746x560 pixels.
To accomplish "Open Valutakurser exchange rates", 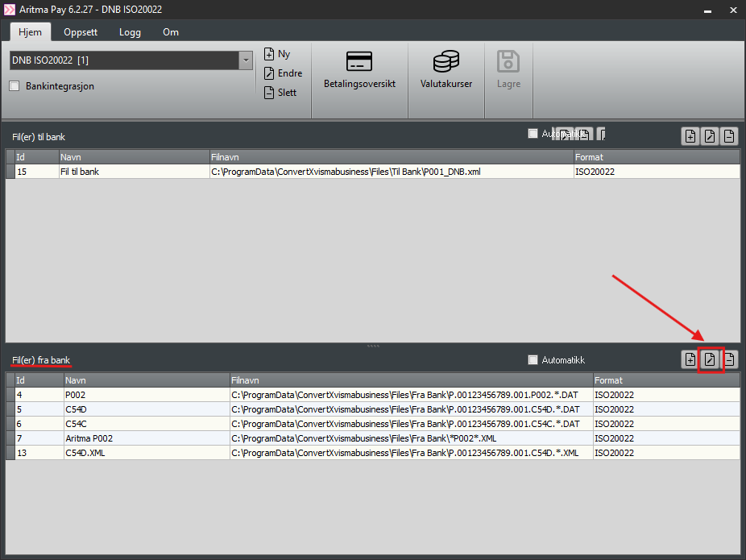I will (x=446, y=70).
